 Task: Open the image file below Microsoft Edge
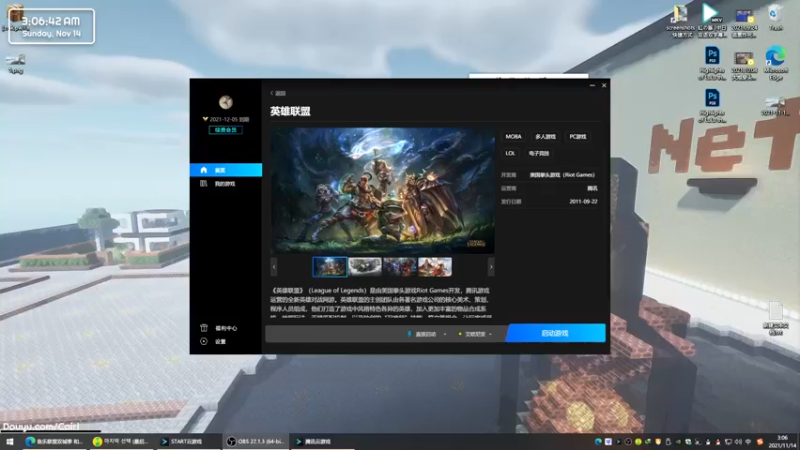click(776, 106)
